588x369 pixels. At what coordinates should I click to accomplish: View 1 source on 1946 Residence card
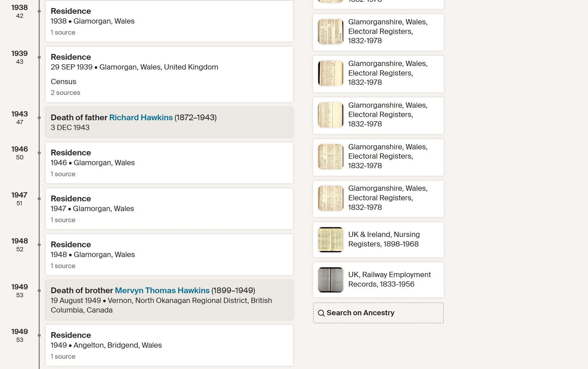(63, 174)
